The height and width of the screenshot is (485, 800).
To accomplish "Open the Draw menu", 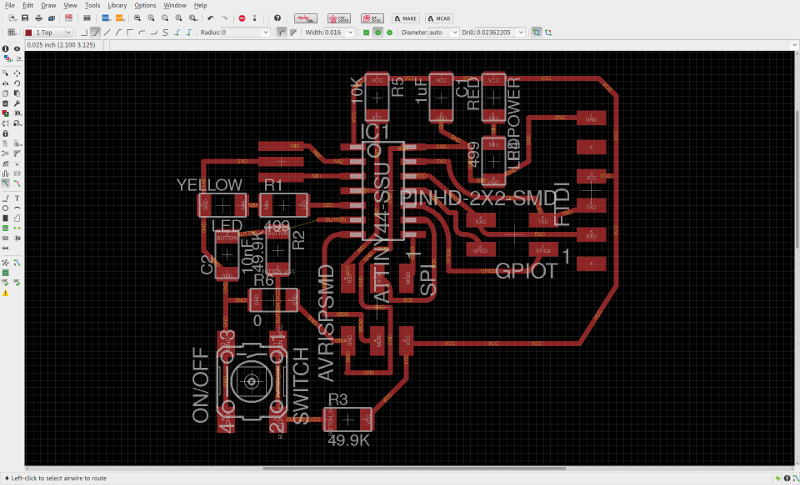I will click(x=48, y=5).
